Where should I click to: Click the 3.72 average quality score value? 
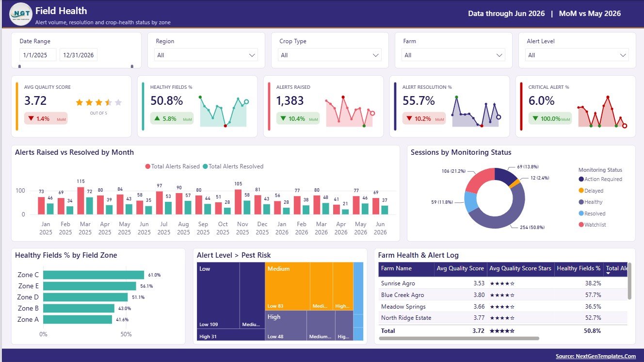(35, 101)
